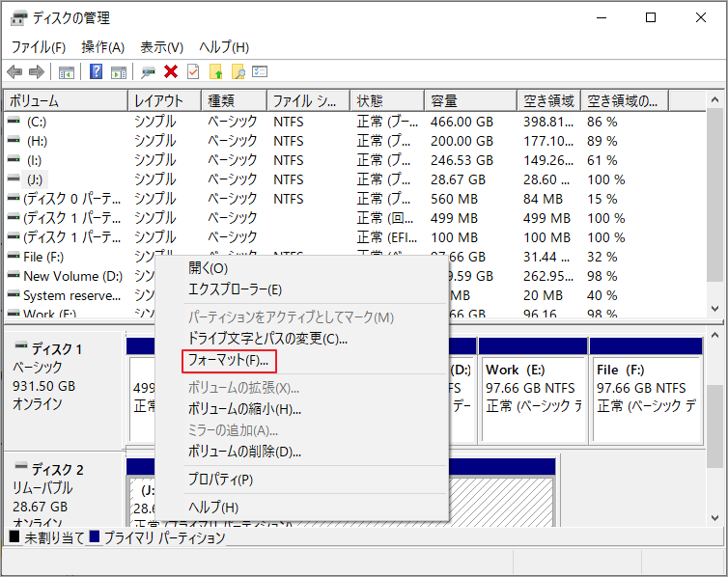
Task: Select ボリュームの縮小(H)...
Action: [244, 409]
